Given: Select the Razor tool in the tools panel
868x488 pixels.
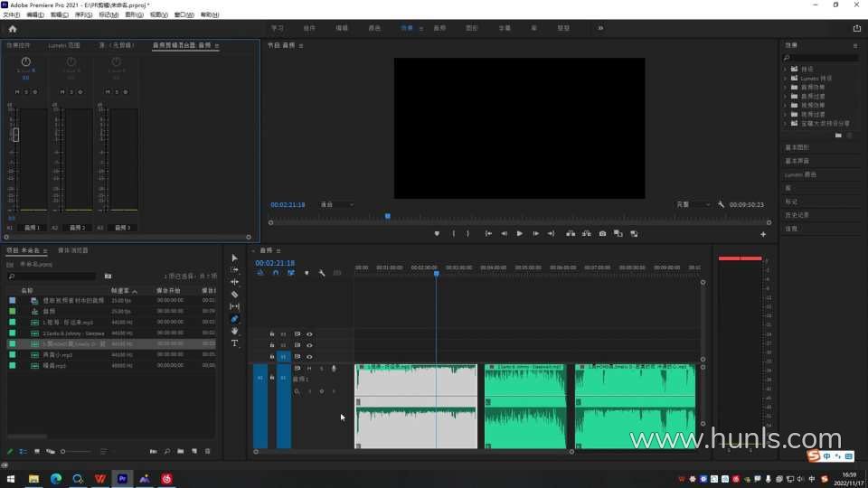Looking at the screenshot, I should [235, 295].
